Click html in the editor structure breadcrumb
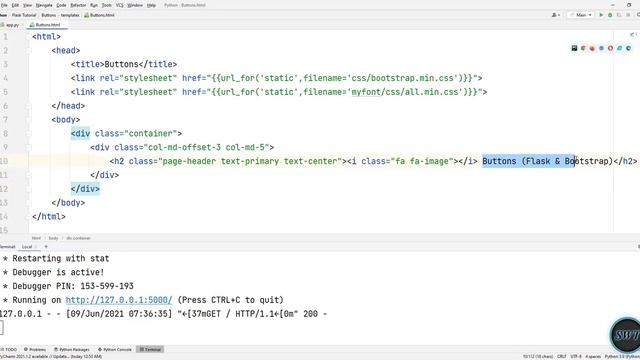This screenshot has height=360, width=640. 36,238
